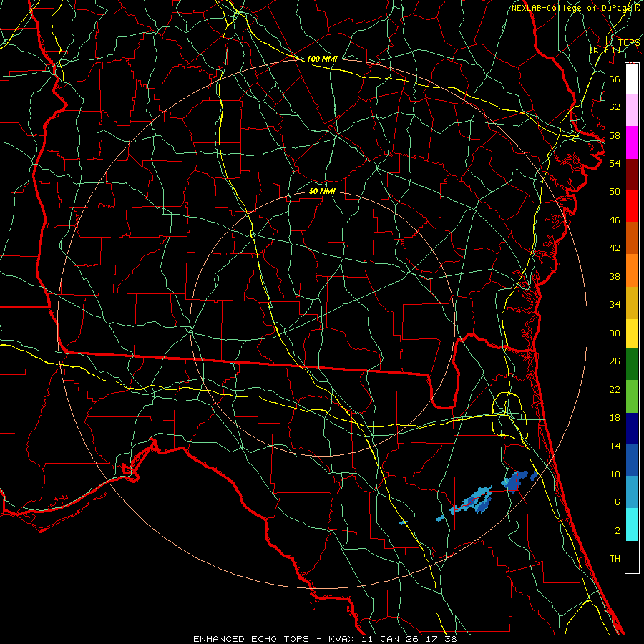Screen dimensions: 644x644
Task: Click the '30' legend value
Action: 615,333
